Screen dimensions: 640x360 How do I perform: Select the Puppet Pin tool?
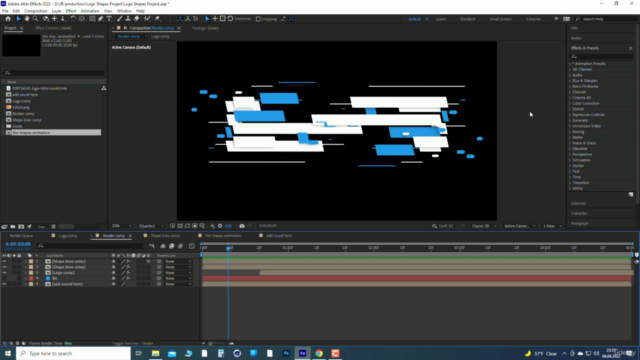coord(158,19)
